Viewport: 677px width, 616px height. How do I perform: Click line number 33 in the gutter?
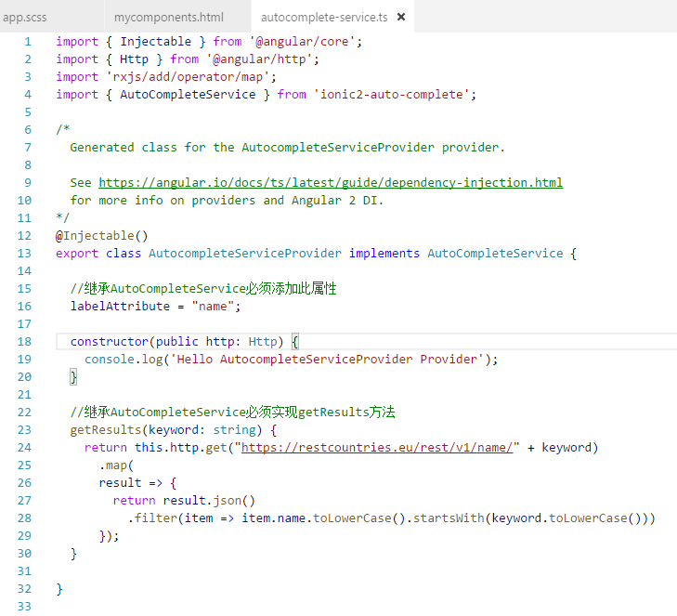click(x=25, y=606)
